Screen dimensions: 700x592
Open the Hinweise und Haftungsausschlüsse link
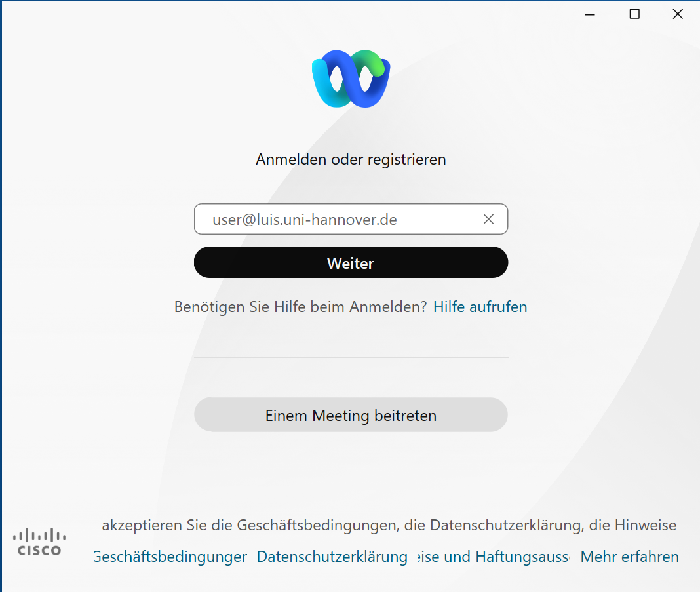(x=494, y=557)
